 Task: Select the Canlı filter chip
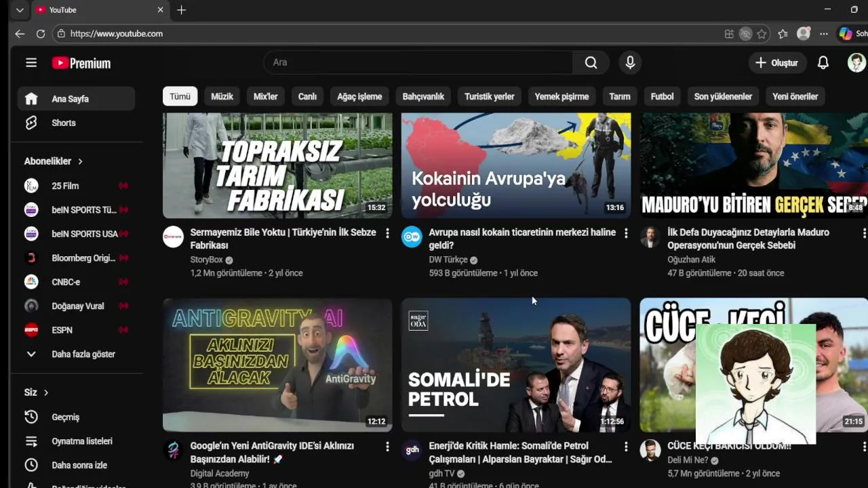point(307,96)
